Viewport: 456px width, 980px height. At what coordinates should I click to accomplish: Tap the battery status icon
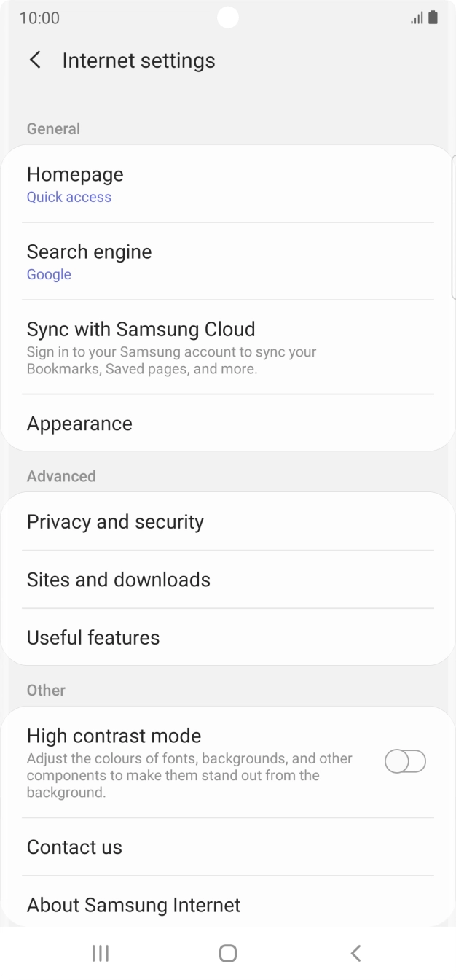point(433,17)
